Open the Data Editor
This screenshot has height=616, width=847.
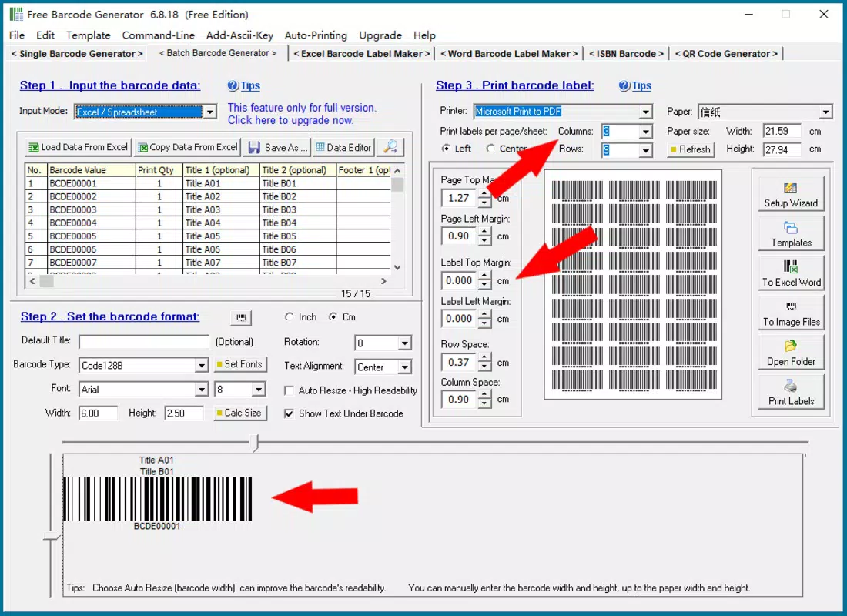(343, 147)
